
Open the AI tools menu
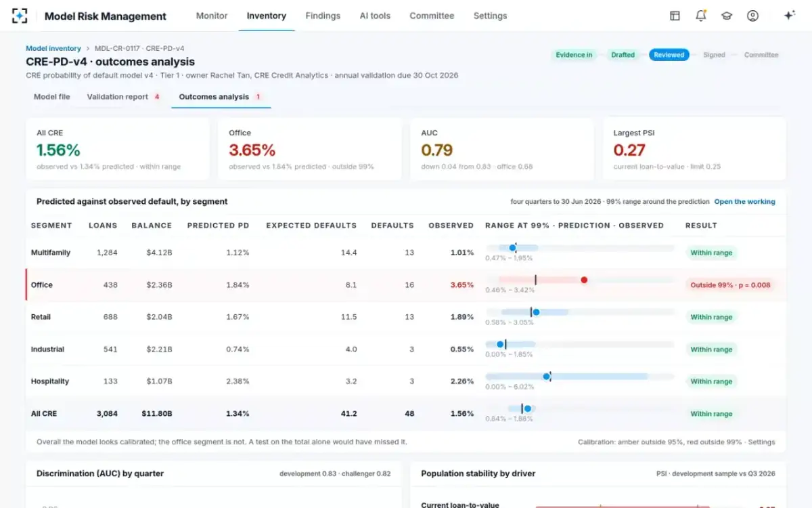coord(375,16)
